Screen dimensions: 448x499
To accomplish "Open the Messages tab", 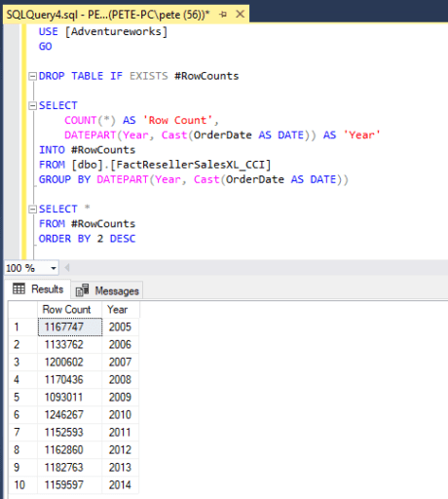I will 107,290.
